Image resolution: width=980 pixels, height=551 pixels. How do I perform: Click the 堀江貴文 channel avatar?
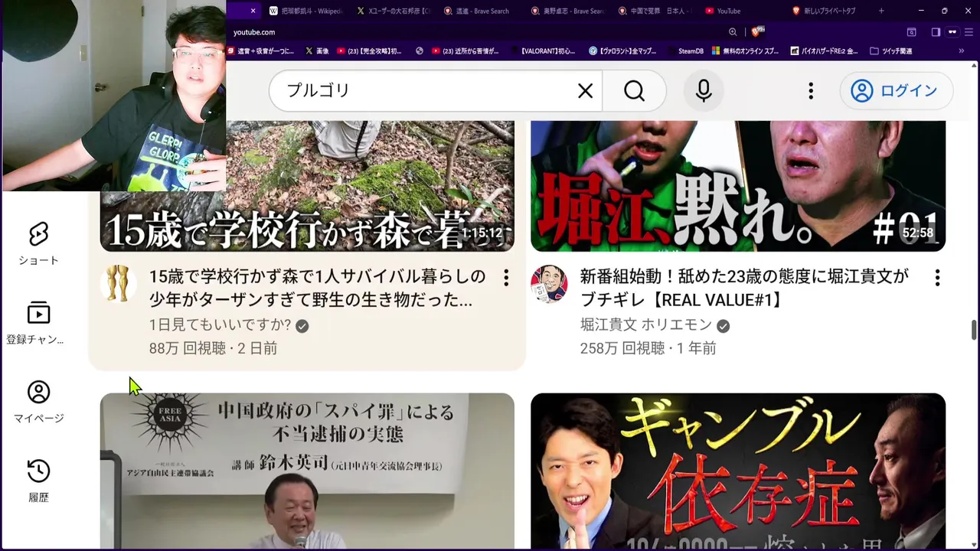(x=549, y=284)
